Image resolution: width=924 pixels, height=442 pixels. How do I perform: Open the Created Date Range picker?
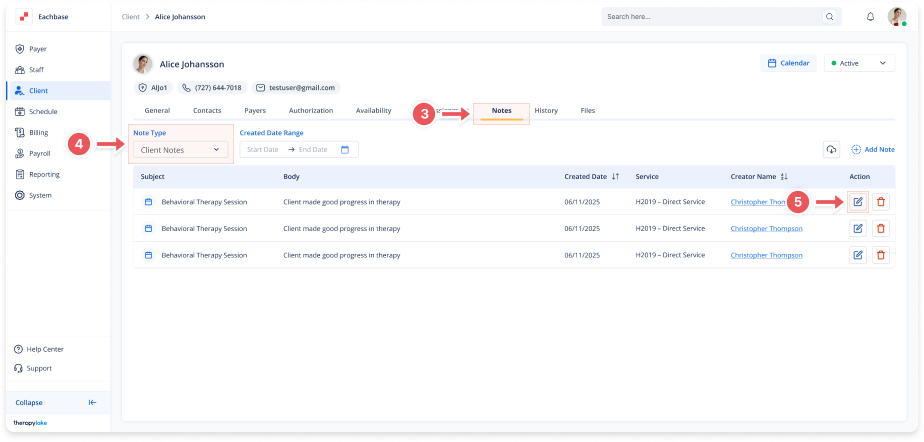point(298,150)
